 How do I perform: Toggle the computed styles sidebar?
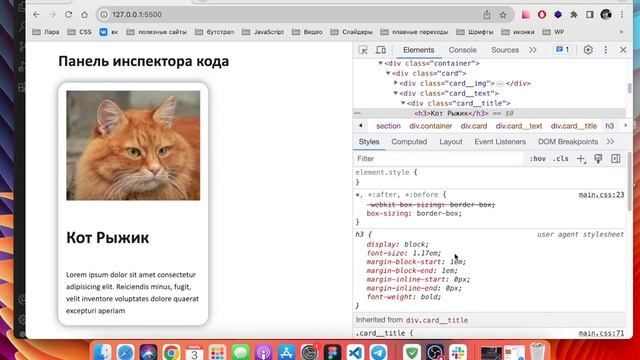(x=616, y=159)
